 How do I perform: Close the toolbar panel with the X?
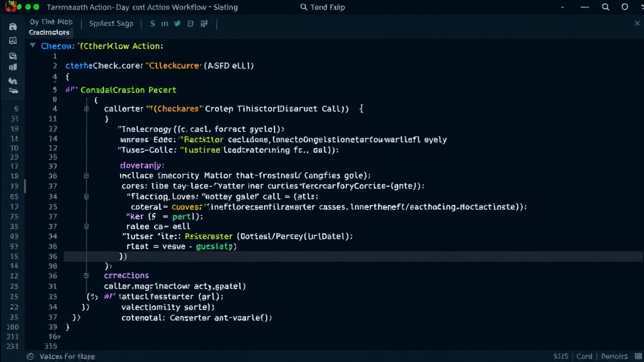637,23
